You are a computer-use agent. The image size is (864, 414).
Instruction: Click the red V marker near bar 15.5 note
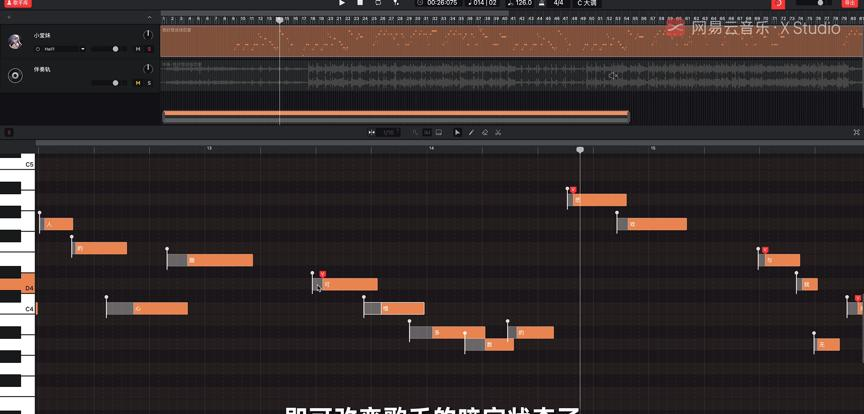765,250
